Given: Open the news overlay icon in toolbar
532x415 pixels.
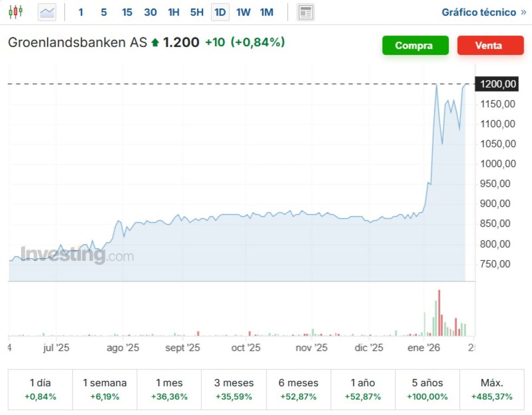Looking at the screenshot, I should click(305, 12).
